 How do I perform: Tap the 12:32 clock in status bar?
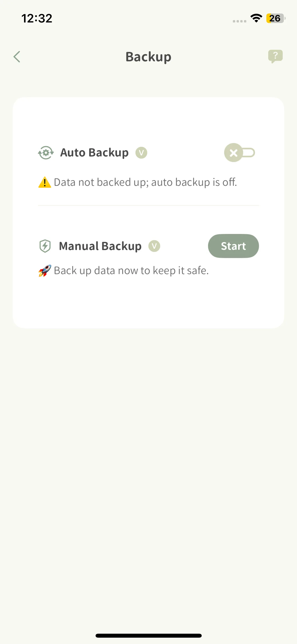[x=37, y=18]
